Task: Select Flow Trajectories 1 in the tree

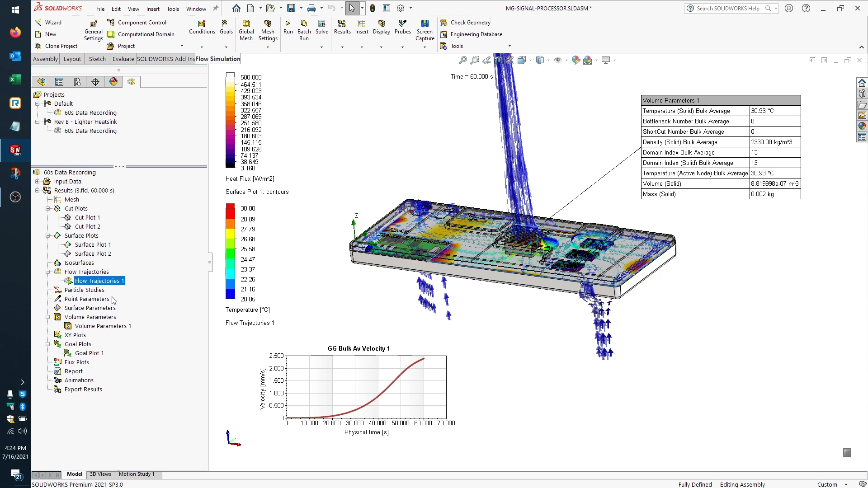Action: click(99, 281)
